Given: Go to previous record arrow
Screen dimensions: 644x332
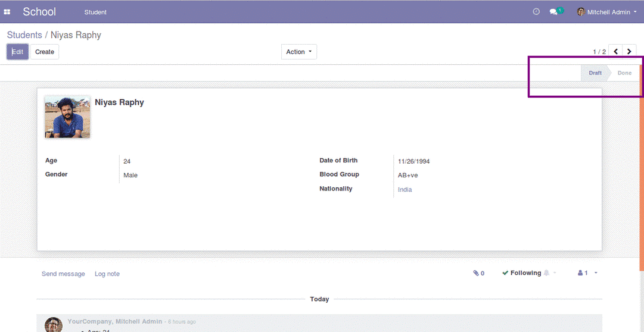Looking at the screenshot, I should [615, 51].
